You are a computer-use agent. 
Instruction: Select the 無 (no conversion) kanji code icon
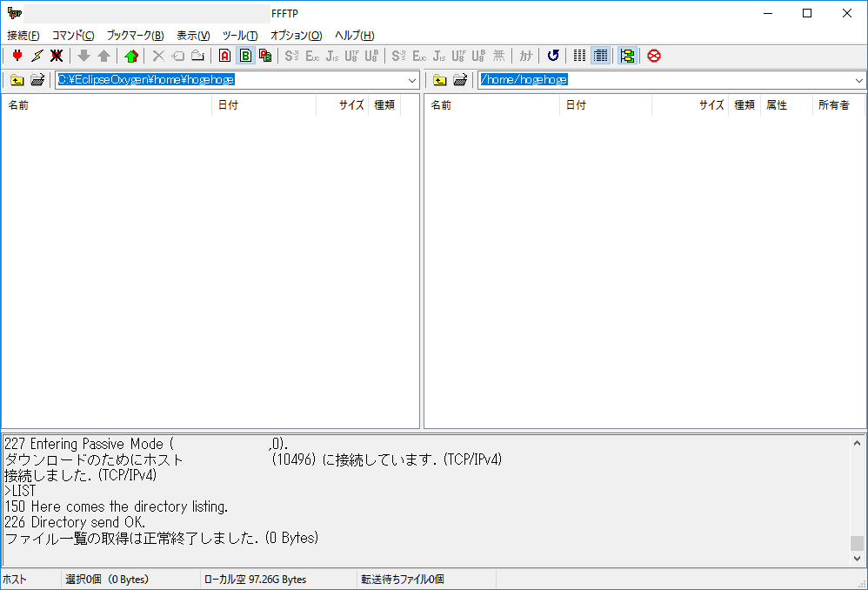coord(498,56)
